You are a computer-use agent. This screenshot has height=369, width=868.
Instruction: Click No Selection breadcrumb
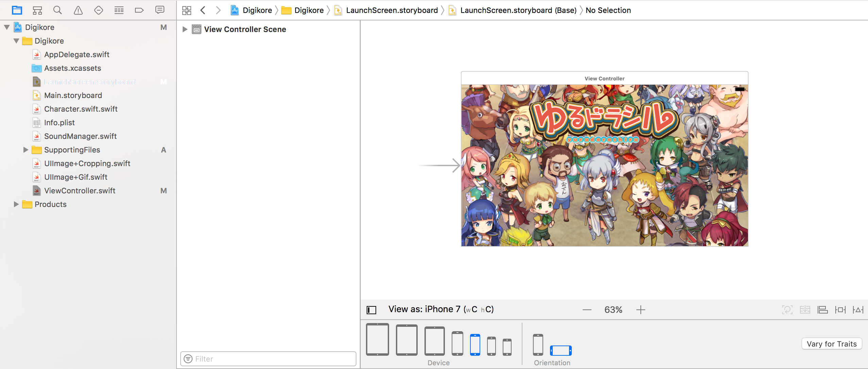[x=608, y=10]
